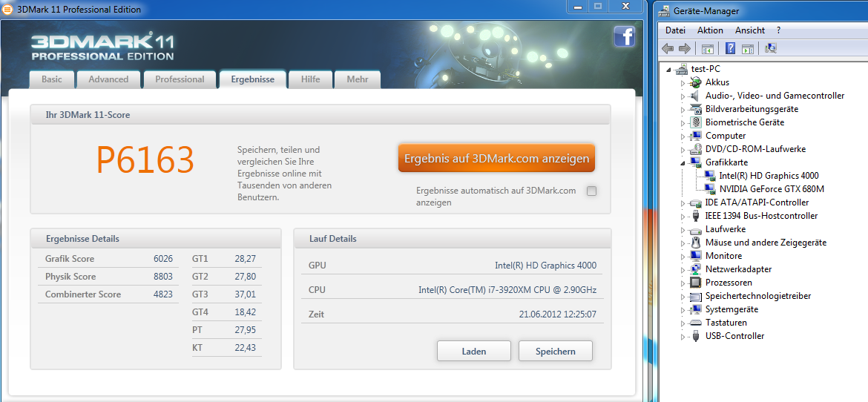Toggle action pane icon in Geräte-Manager toolbar
The width and height of the screenshot is (868, 402).
tap(747, 49)
